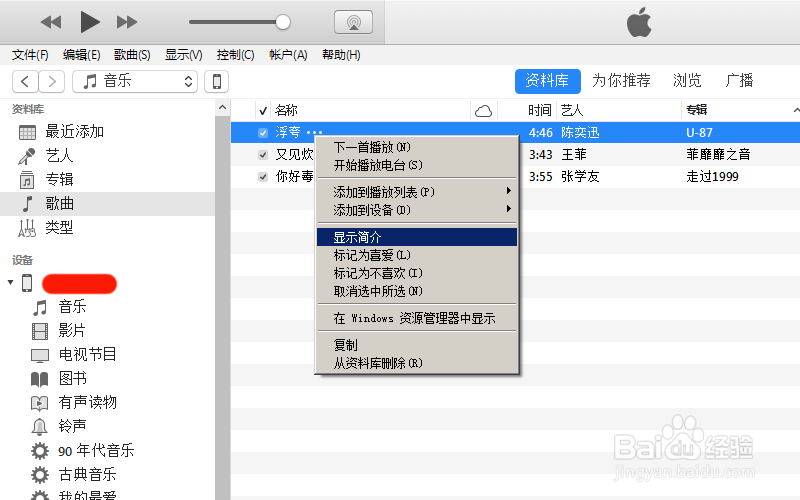Click artist 王菲 in the song list

tap(574, 155)
